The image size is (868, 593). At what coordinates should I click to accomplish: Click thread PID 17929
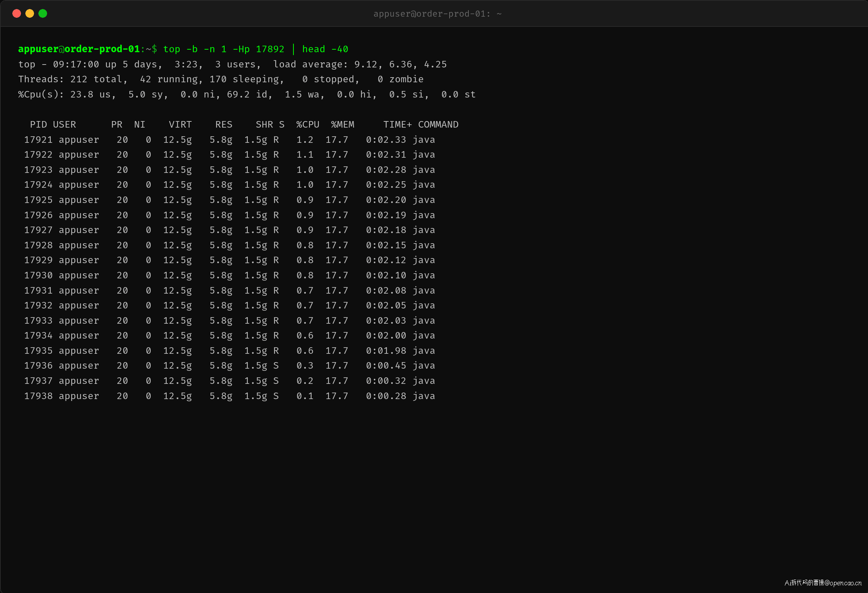pyautogui.click(x=38, y=260)
